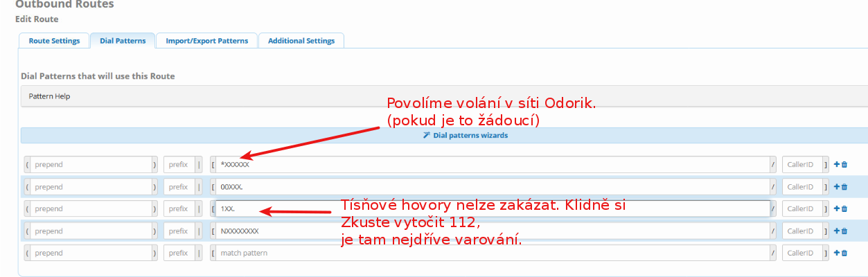Click the CallerID field of 00XXX. row

click(x=802, y=187)
